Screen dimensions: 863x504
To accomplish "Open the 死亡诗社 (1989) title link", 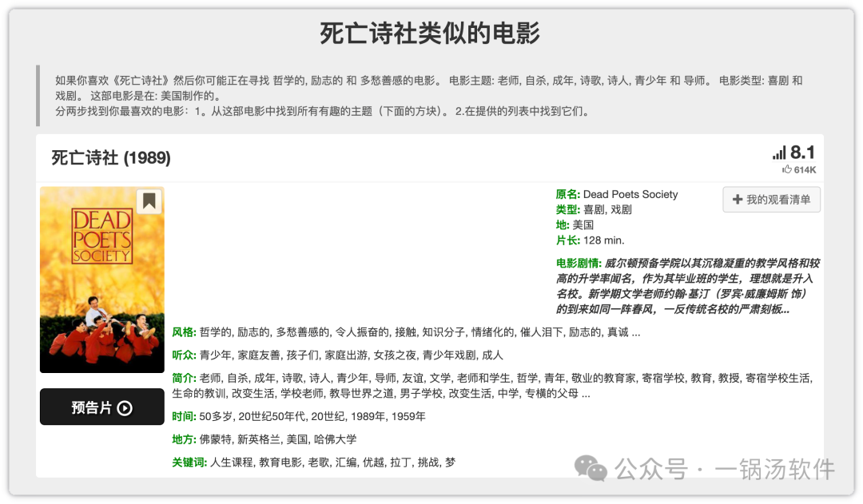I will (x=111, y=158).
